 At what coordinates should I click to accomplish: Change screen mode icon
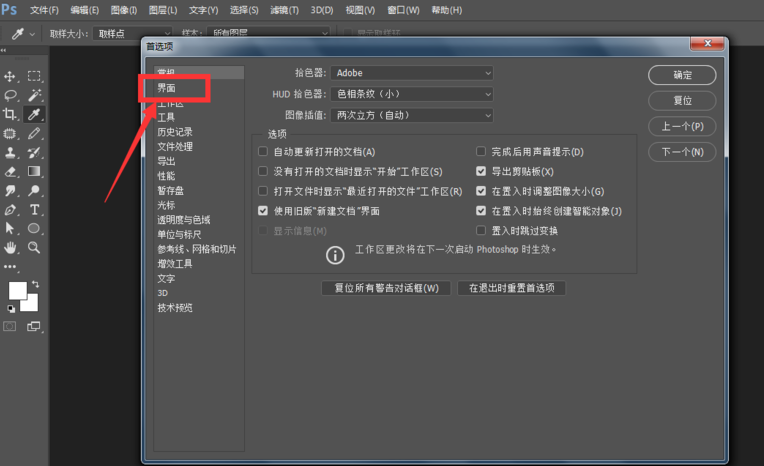coord(34,326)
